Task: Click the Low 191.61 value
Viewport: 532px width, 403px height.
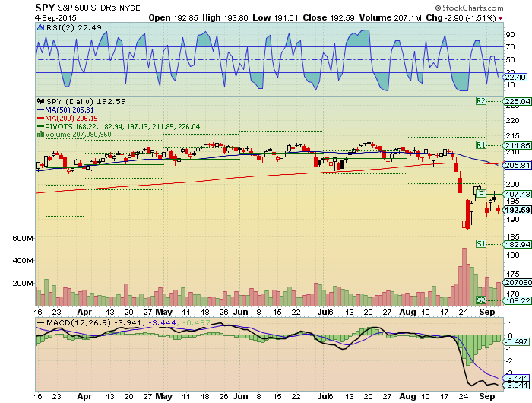Action: pyautogui.click(x=275, y=17)
